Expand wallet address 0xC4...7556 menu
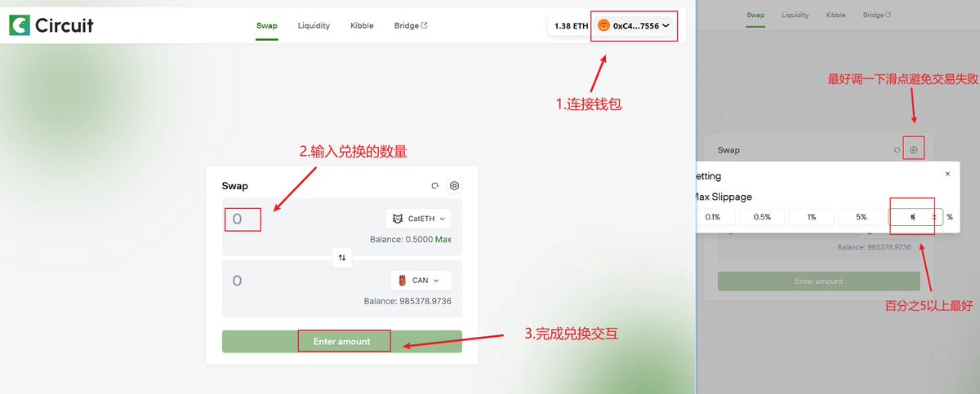The height and width of the screenshot is (394, 980). 633,25
